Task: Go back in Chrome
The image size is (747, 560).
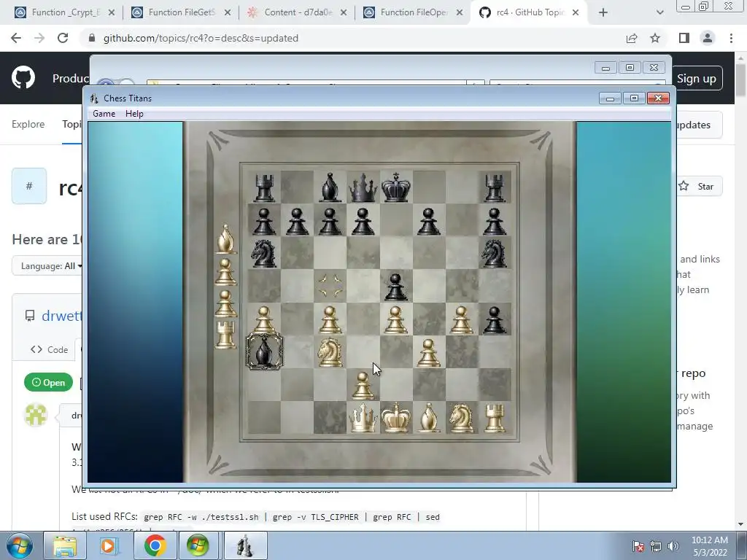Action: [x=16, y=38]
